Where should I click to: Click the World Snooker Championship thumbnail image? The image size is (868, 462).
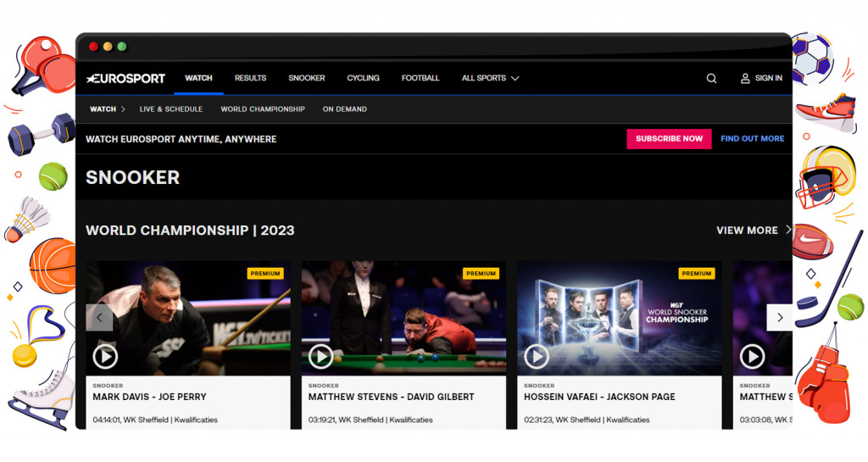point(620,318)
